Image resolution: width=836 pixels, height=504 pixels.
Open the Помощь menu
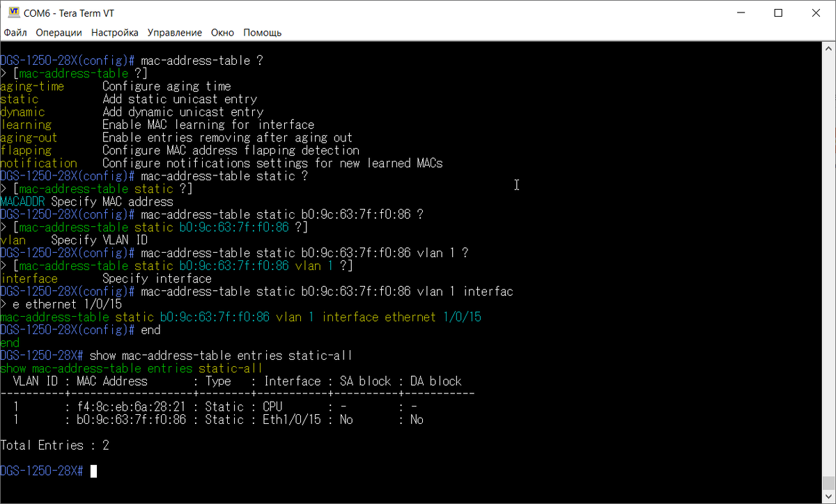[262, 32]
